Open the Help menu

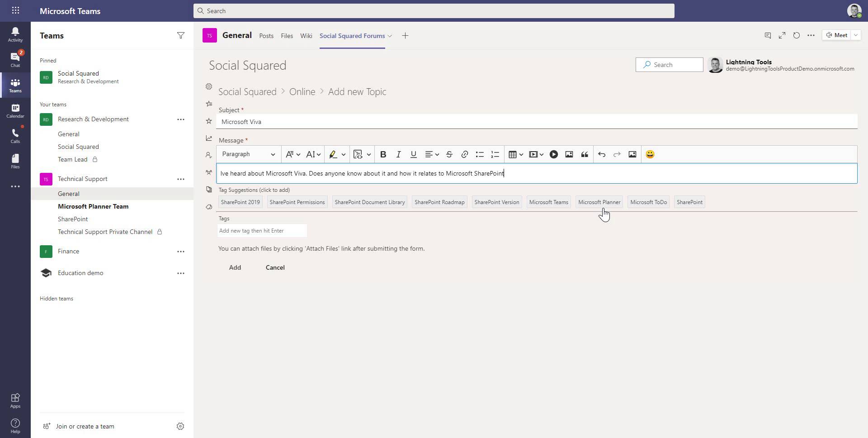point(15,426)
